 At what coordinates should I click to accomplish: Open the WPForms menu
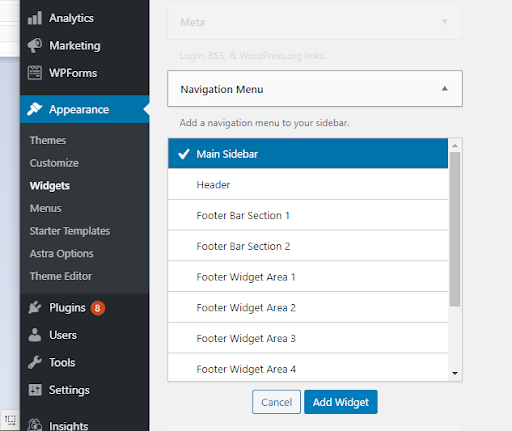point(85,73)
